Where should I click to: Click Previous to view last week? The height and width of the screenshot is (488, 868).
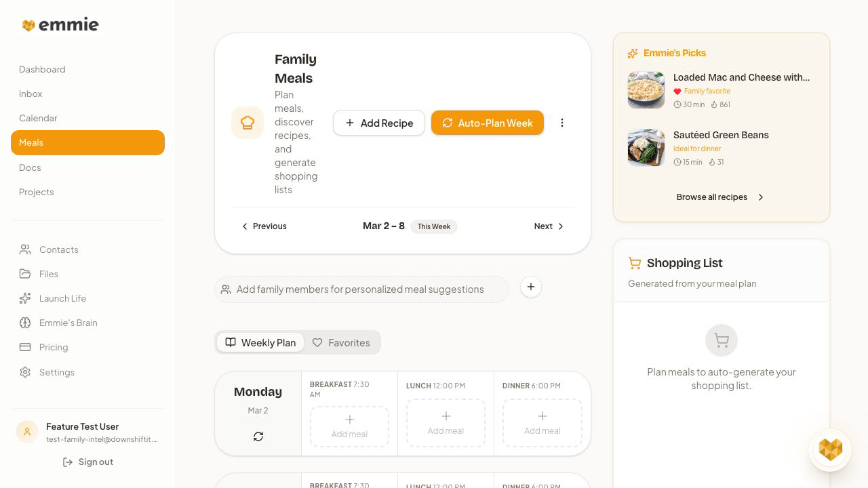point(264,226)
